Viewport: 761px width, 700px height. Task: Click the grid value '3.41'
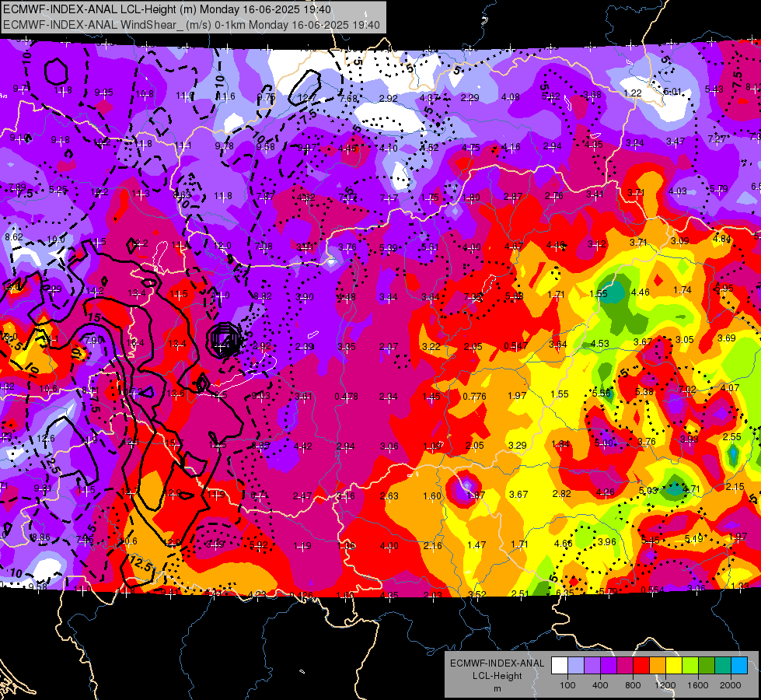tap(595, 194)
